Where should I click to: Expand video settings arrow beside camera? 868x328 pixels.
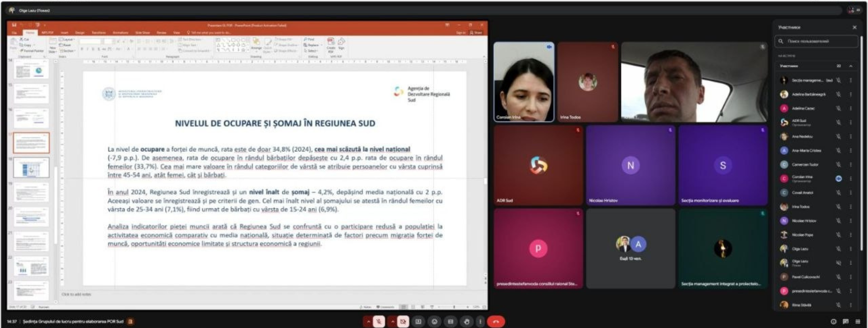click(392, 321)
